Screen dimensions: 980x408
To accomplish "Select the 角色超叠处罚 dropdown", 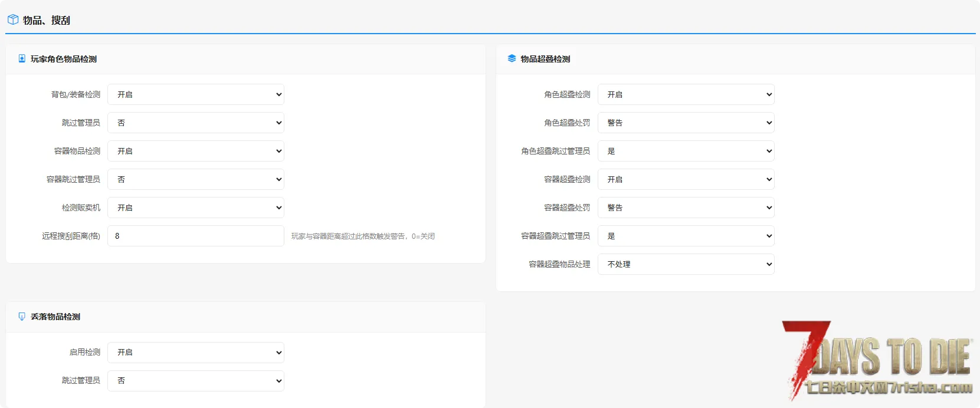I will click(x=686, y=123).
